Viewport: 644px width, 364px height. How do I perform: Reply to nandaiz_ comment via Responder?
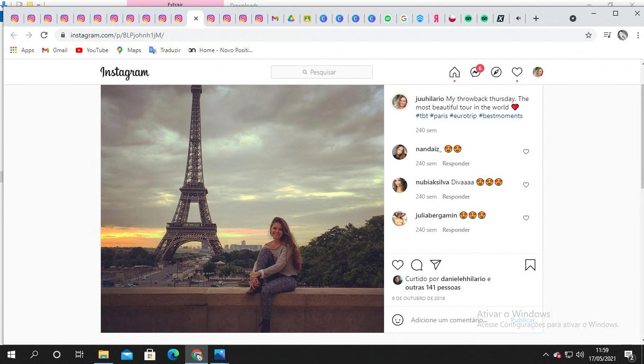(456, 164)
